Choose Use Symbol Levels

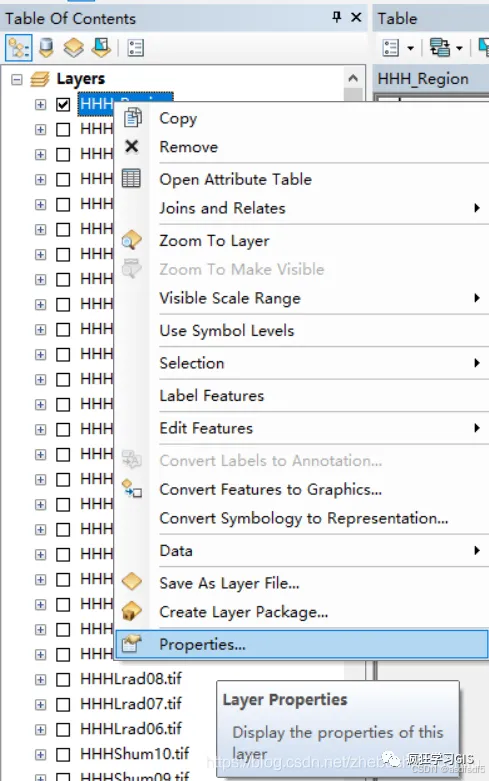coord(301,331)
